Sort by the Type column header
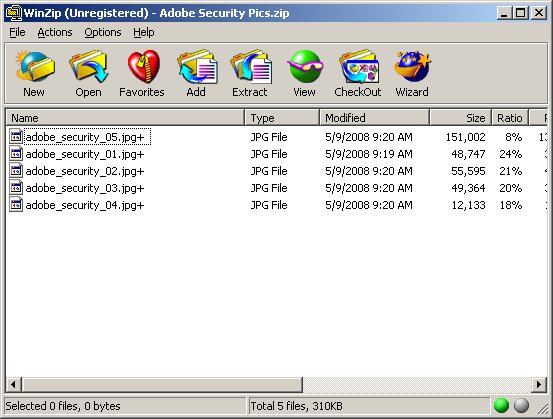 pyautogui.click(x=282, y=117)
